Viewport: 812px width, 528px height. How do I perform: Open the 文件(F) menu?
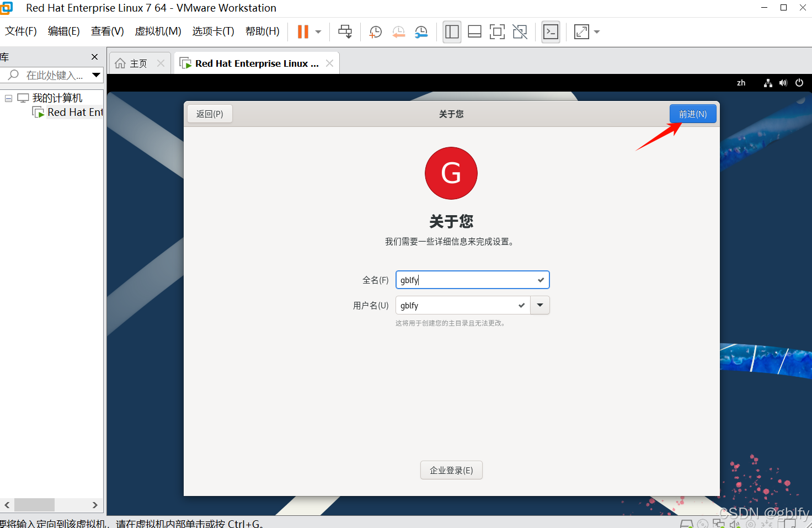(x=21, y=31)
